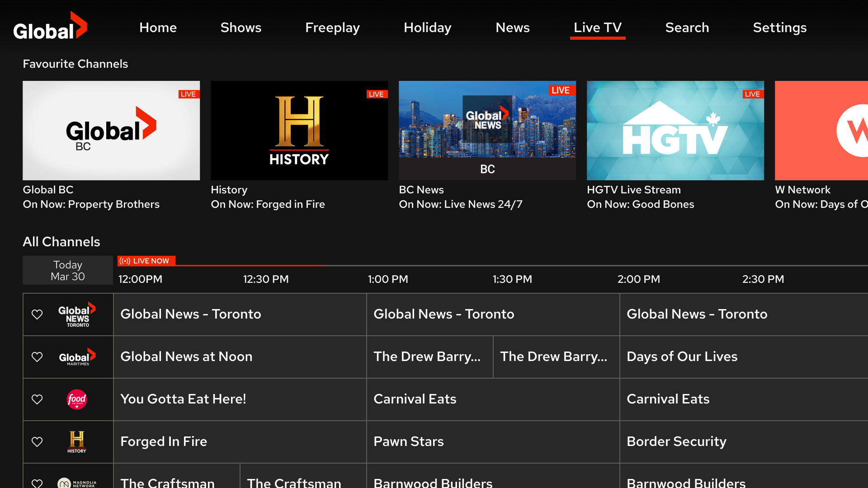Open the Shows menu item

pyautogui.click(x=241, y=27)
